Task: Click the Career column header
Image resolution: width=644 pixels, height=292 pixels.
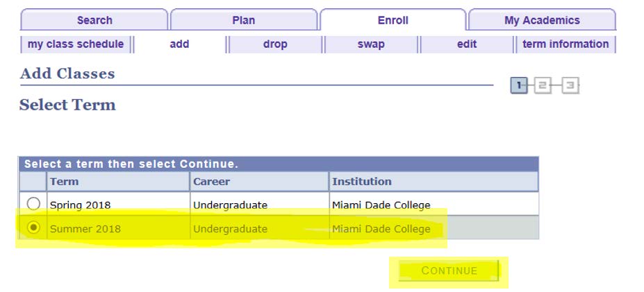Action: 211,182
